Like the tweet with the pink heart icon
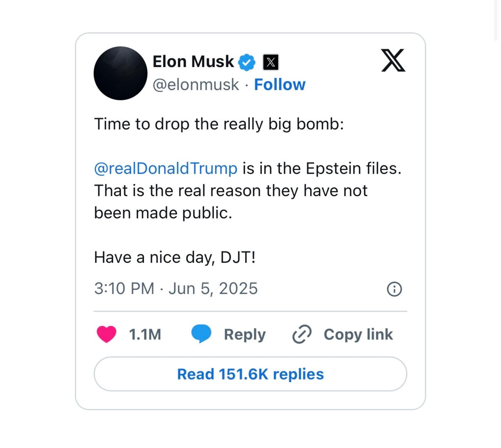501x448 pixels. tap(106, 334)
